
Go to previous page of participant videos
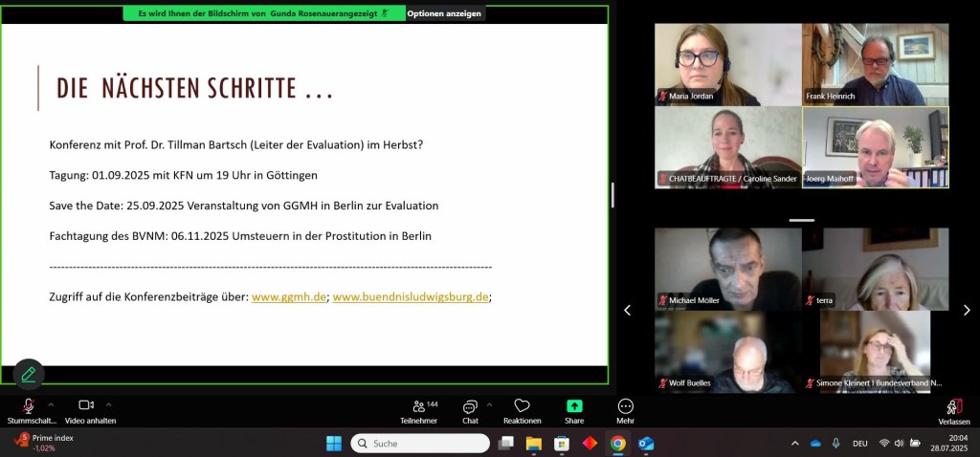coord(628,310)
